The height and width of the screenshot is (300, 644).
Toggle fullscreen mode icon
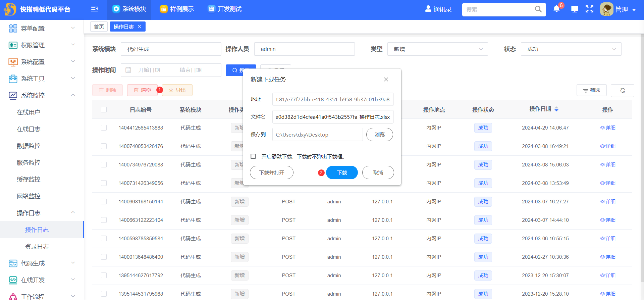589,9
